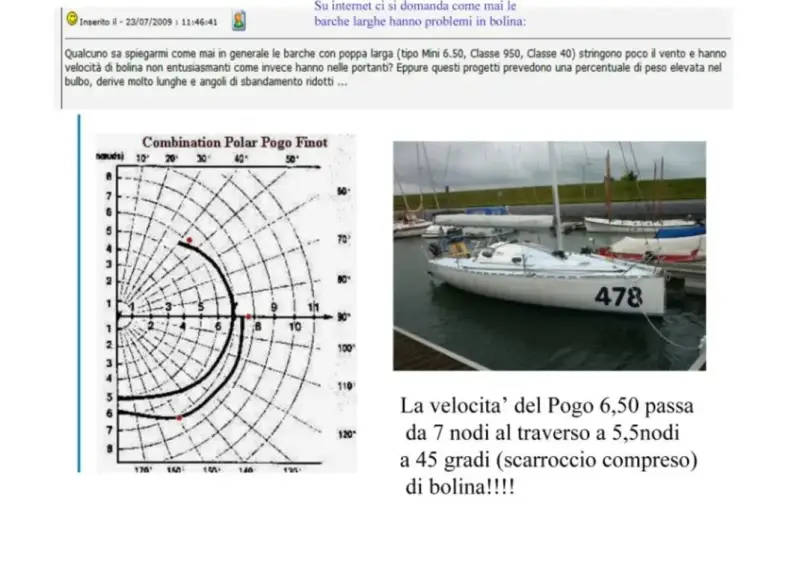Image resolution: width=800 pixels, height=568 pixels.
Task: Click the red marker dot at the upwind curve end
Action: 189,240
